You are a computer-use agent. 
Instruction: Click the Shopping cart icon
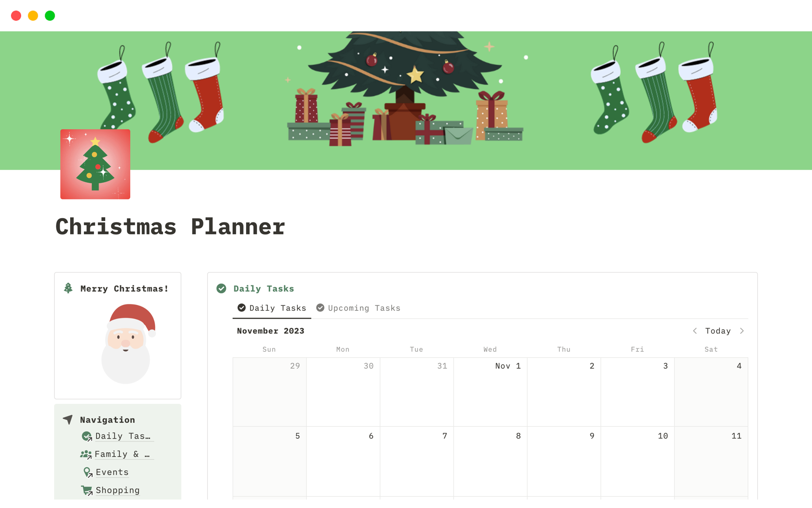(x=87, y=490)
